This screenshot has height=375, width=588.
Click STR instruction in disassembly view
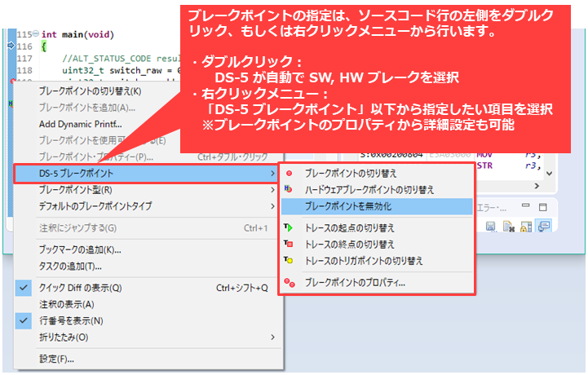coord(484,165)
